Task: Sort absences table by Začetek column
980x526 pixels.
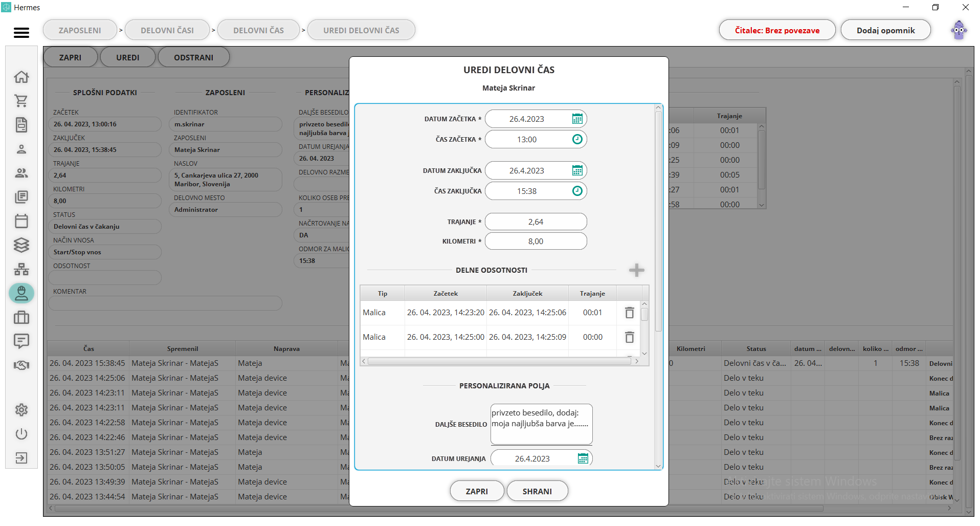Action: click(x=446, y=293)
